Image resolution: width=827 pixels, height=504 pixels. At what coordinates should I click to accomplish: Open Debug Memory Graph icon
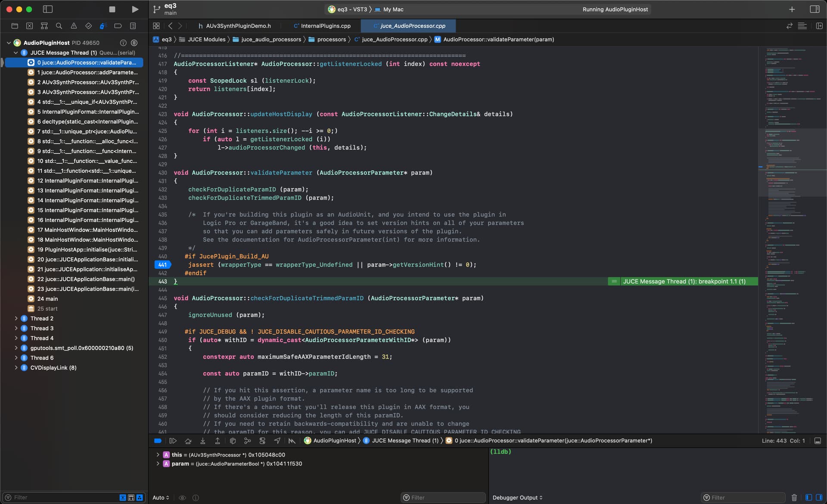[x=247, y=441]
